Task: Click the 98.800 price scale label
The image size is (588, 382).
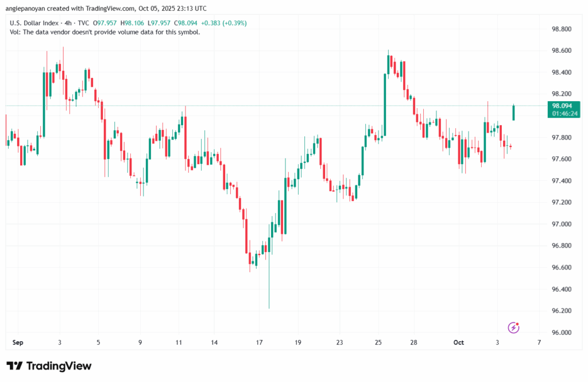Action: (x=561, y=29)
